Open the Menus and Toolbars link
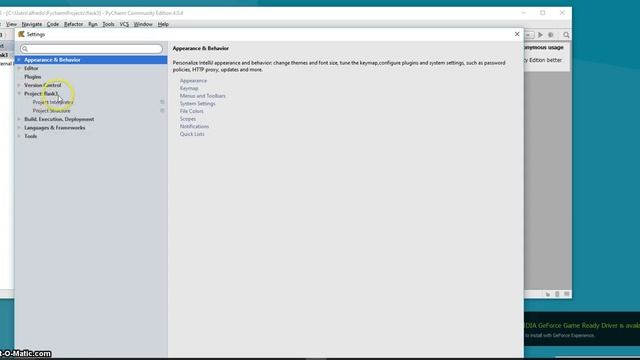This screenshot has width=640, height=360. [x=202, y=96]
